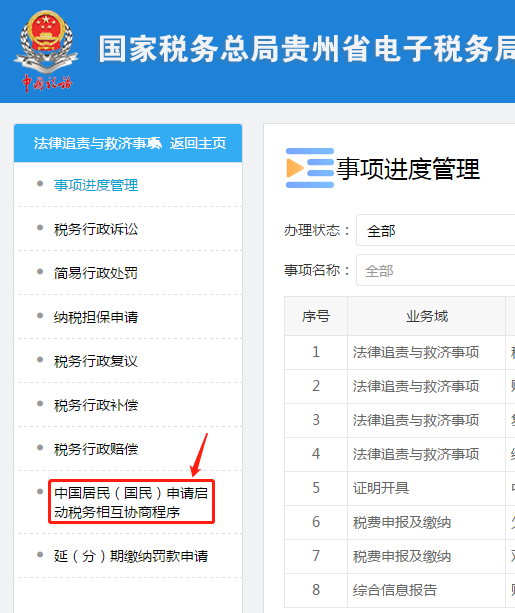
Task: Open the 事项名称 combo box
Action: 436,270
